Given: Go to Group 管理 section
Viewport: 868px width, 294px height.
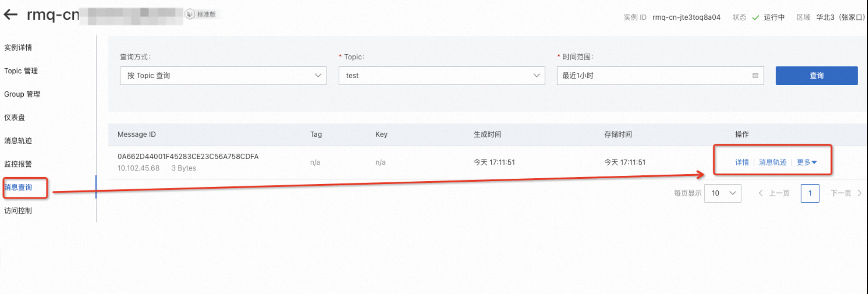Looking at the screenshot, I should (x=22, y=94).
